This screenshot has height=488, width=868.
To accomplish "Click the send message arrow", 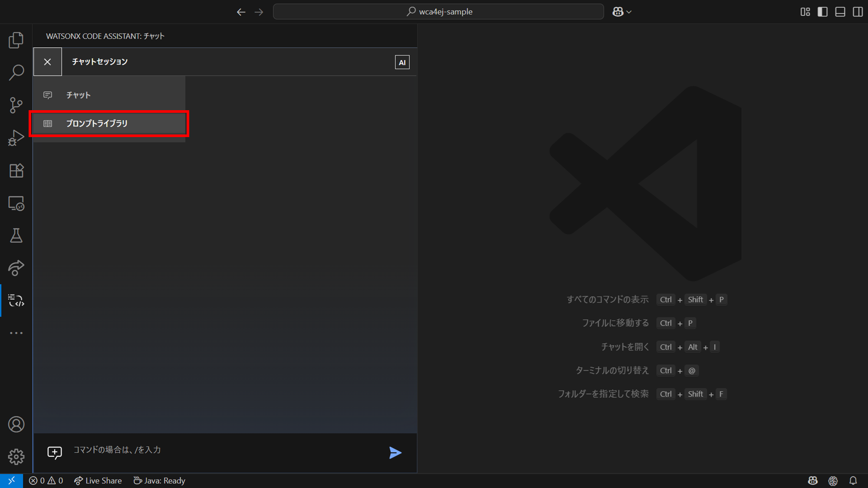I will pyautogui.click(x=395, y=453).
